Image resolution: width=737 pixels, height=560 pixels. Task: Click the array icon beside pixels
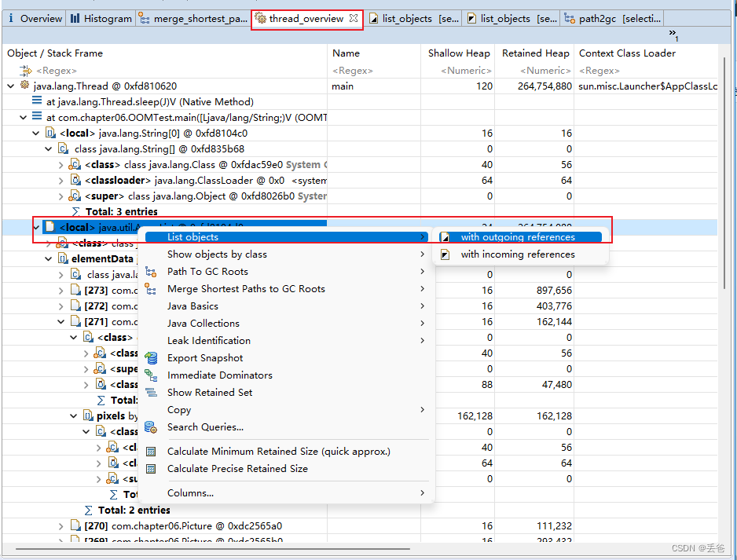click(x=88, y=415)
